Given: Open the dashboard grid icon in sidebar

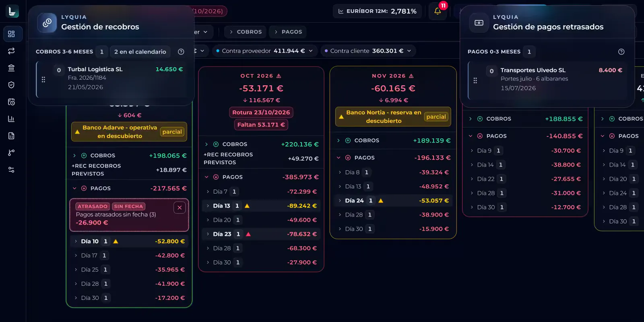Looking at the screenshot, I should coord(11,34).
